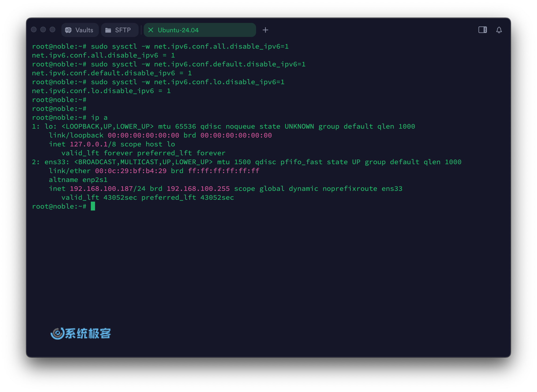This screenshot has height=392, width=537.
Task: Click the SFTP folder icon
Action: [x=108, y=30]
